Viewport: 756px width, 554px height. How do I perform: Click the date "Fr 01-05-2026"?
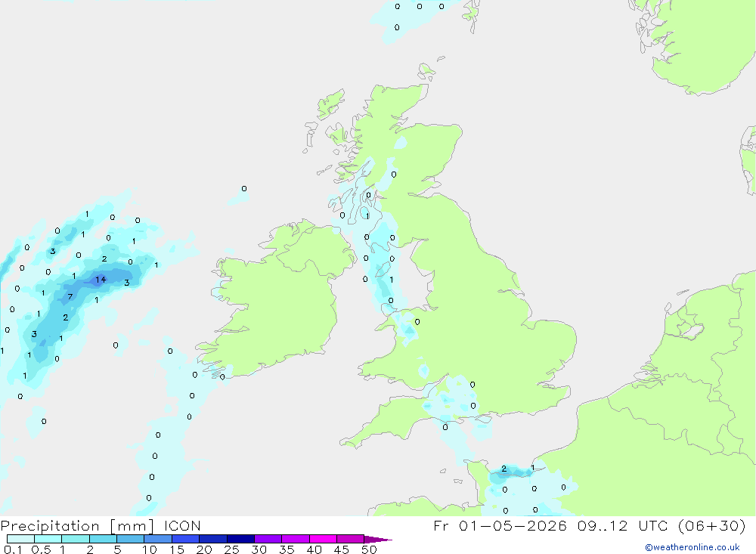pos(500,525)
